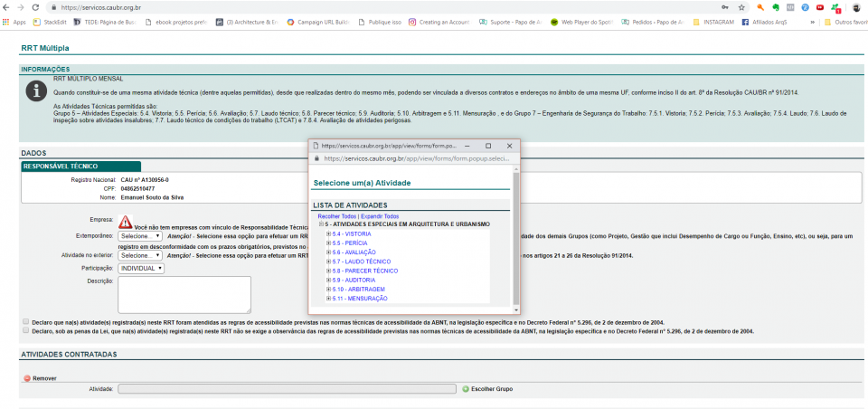Screen dimensions: 868x409
Task: Open the Creating an Account Instagram bookmark
Action: tap(439, 22)
